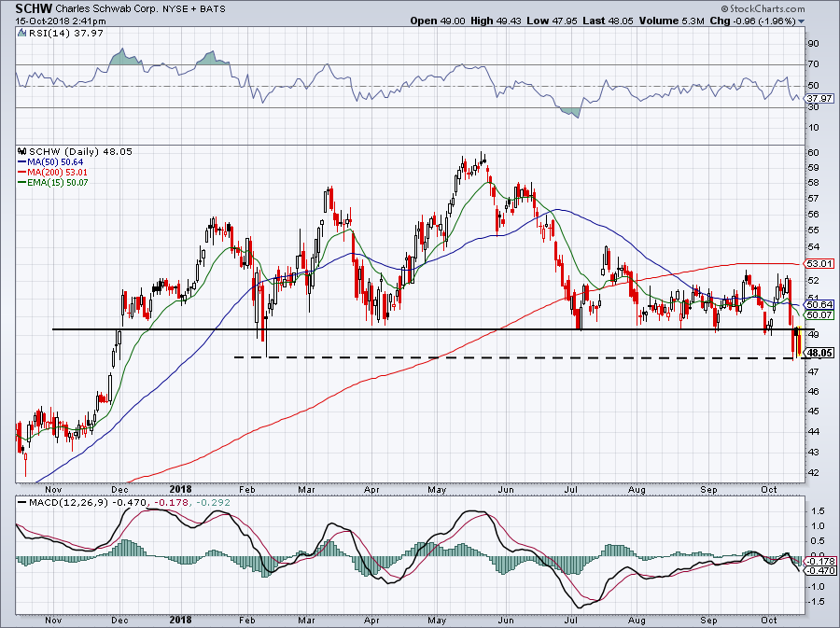840x628 pixels.
Task: Click the 50.64 blue price tag on right axis
Action: (x=819, y=304)
